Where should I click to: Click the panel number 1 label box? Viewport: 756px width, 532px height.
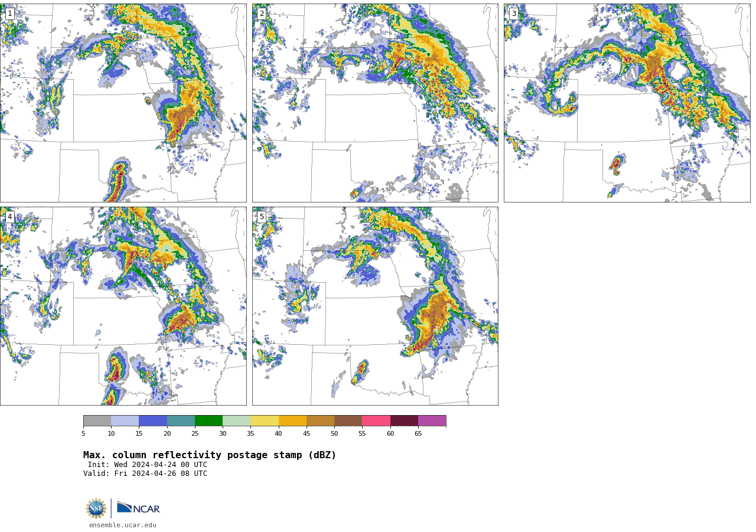click(x=9, y=14)
